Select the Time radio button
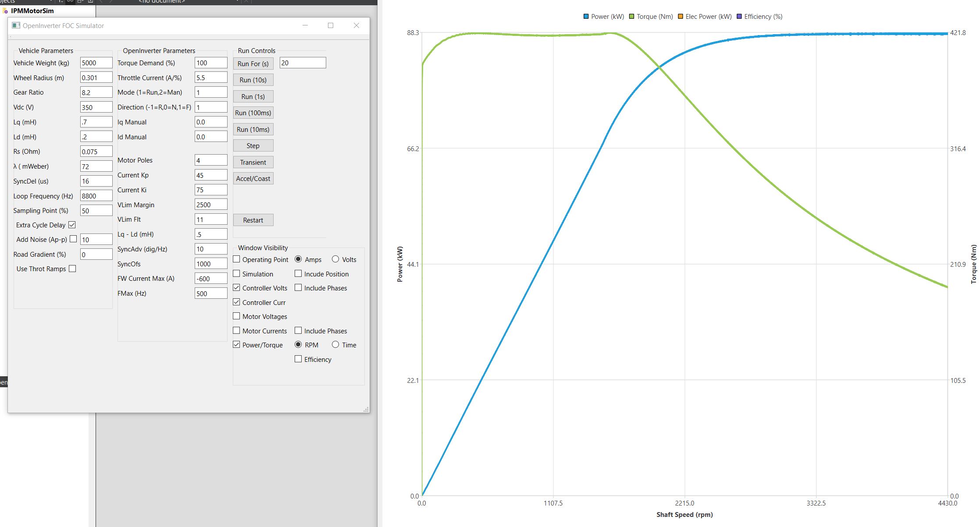Screen dimensions: 980x527 335,345
